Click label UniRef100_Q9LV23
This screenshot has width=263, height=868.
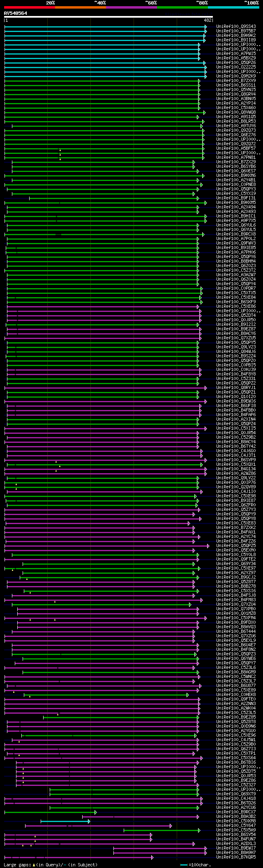pos(236,347)
